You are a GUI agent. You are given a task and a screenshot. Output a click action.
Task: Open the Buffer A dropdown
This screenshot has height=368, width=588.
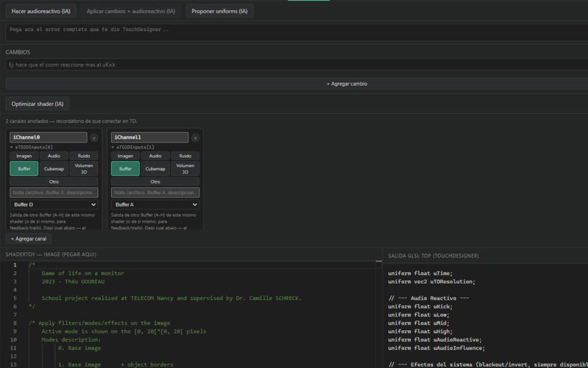pos(155,205)
